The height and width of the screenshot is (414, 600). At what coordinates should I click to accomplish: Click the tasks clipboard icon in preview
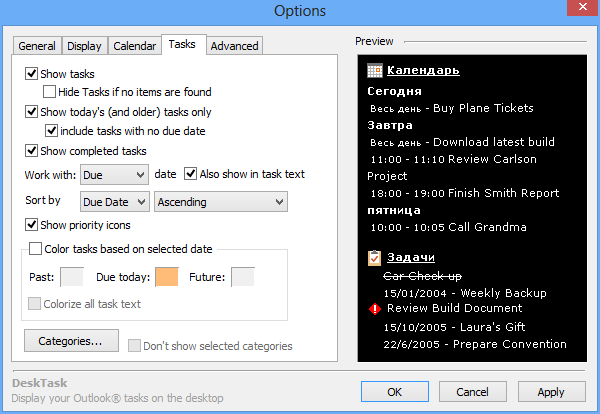375,259
